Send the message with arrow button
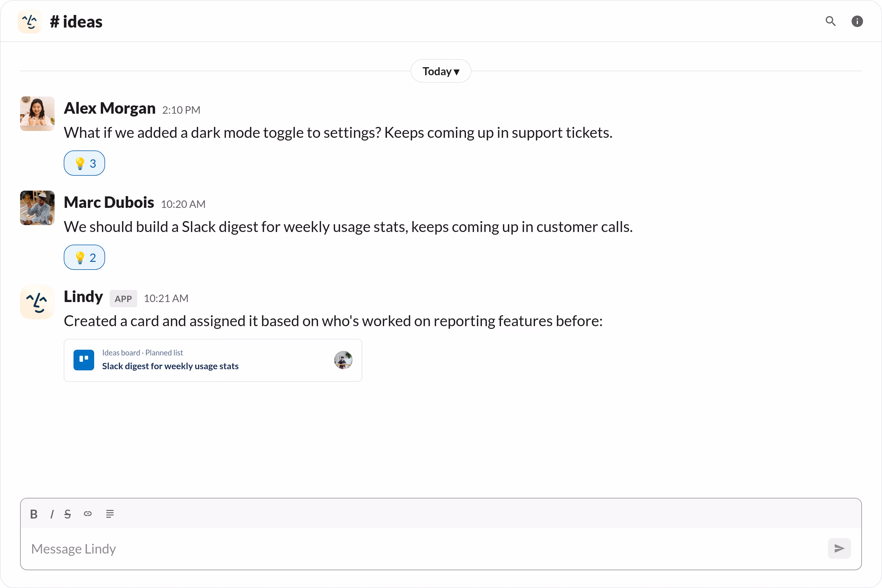This screenshot has height=588, width=882. [x=839, y=548]
